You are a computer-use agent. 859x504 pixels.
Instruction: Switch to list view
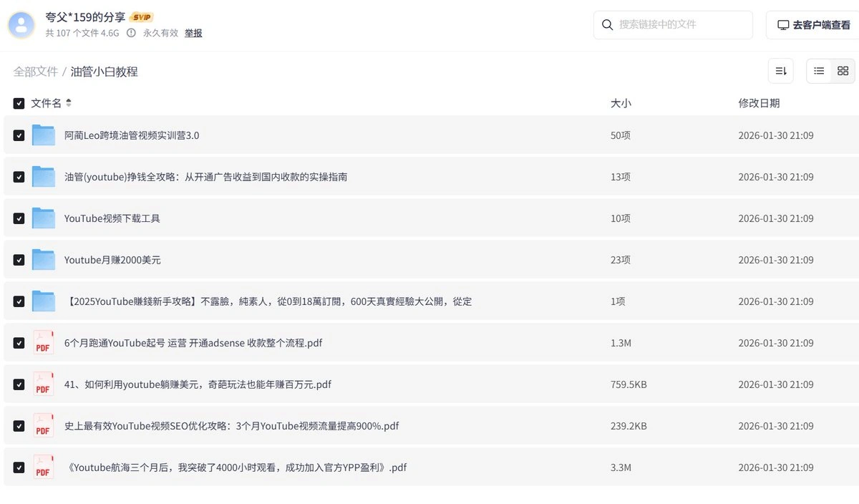tap(819, 71)
